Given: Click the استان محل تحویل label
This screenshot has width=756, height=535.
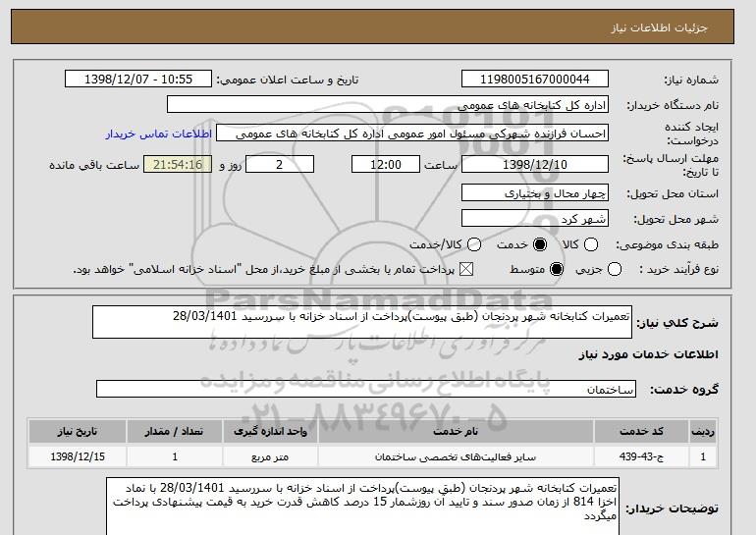Looking at the screenshot, I should tap(673, 193).
